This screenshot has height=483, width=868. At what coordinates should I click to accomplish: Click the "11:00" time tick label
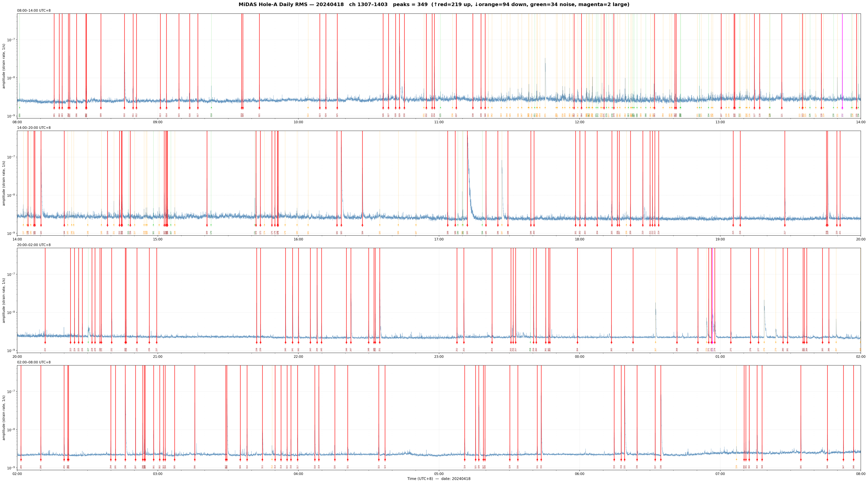coord(439,122)
